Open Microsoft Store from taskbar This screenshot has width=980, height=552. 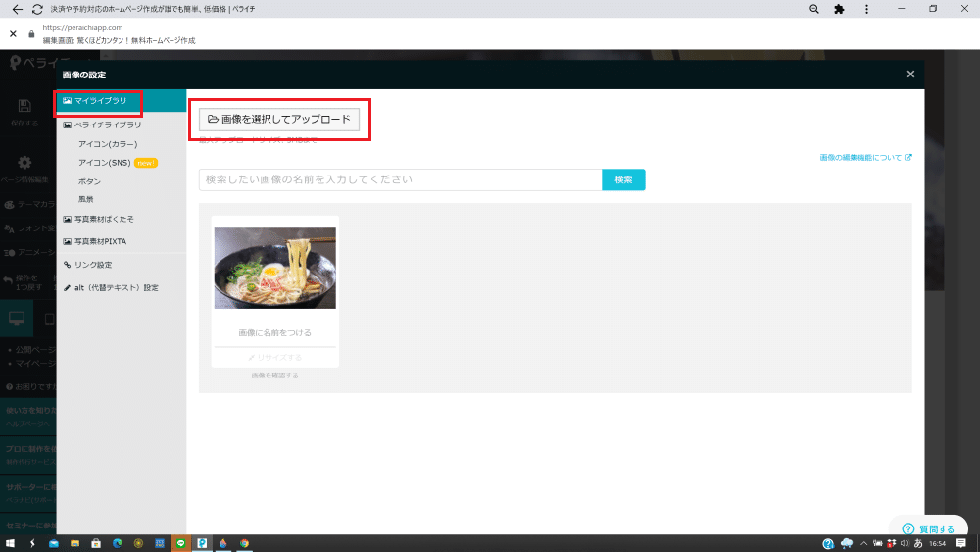[96, 543]
